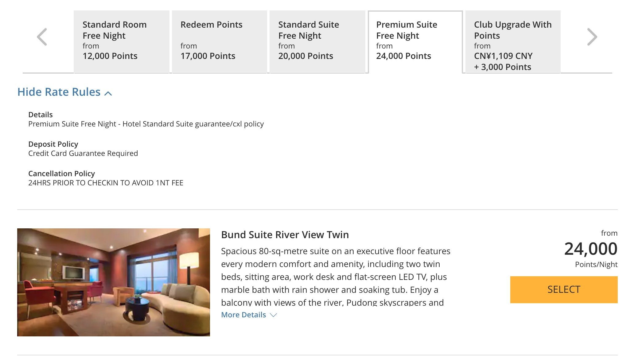
Task: Click the Cancellation Policy heading
Action: [x=61, y=173]
